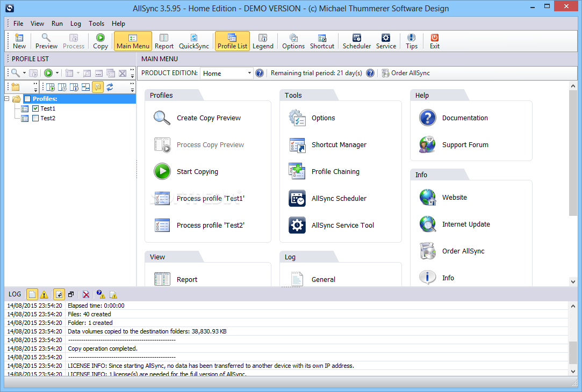The height and width of the screenshot is (392, 582).
Task: Click the log window restore icon
Action: (x=71, y=294)
